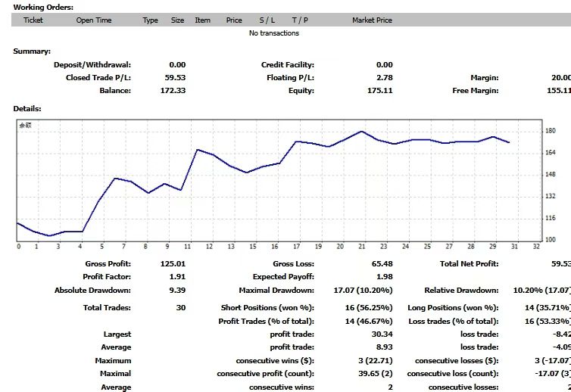571x392 pixels.
Task: Click the Maximal row label
Action: tap(115, 374)
